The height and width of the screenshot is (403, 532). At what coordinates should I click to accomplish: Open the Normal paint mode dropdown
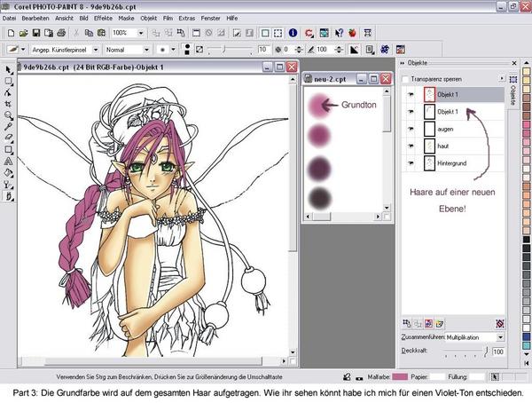pos(146,50)
